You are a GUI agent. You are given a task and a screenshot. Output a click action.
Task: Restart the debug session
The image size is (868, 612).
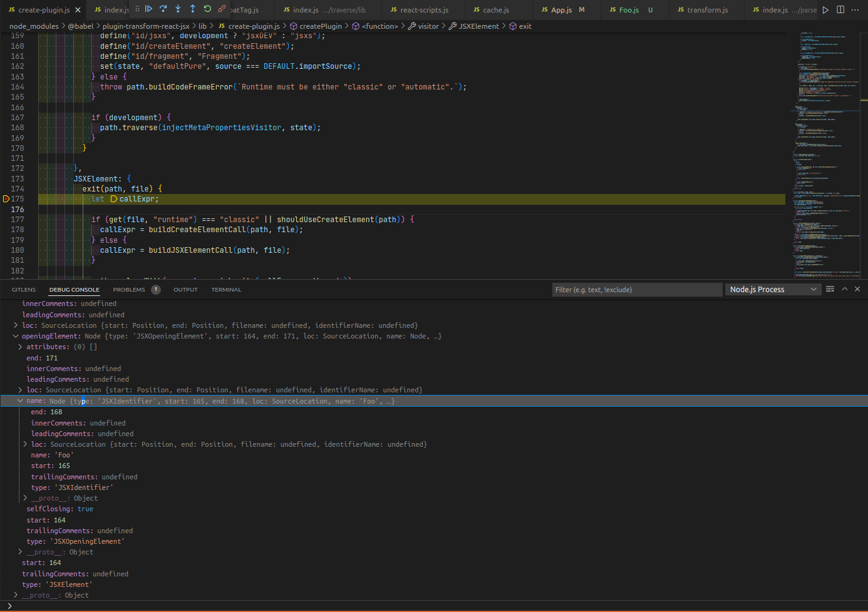207,9
